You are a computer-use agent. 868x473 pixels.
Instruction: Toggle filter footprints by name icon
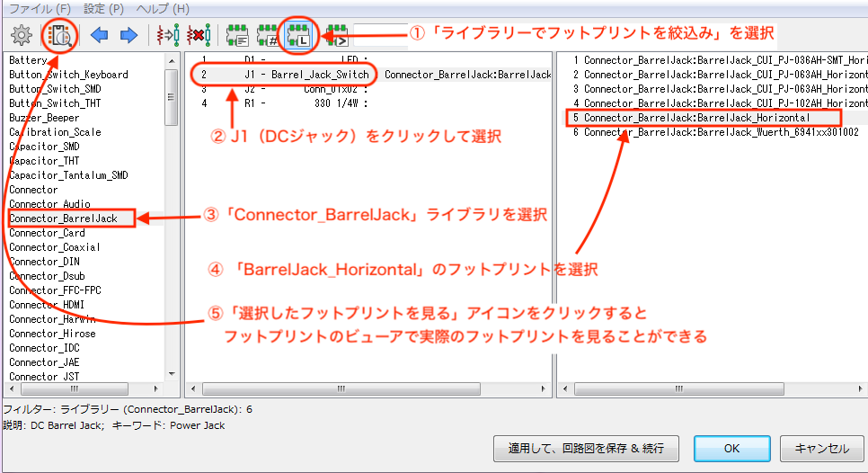point(337,35)
